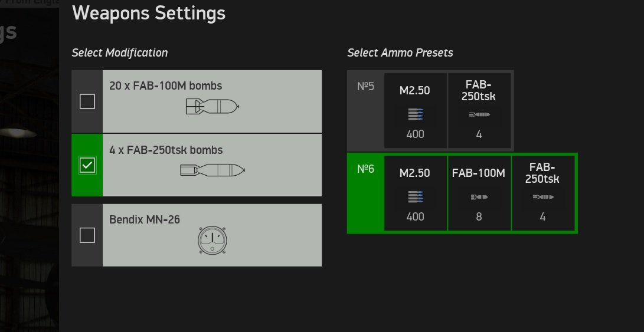Click M2.50 ammo belt icon in preset №6
The height and width of the screenshot is (332, 644).
(x=415, y=197)
